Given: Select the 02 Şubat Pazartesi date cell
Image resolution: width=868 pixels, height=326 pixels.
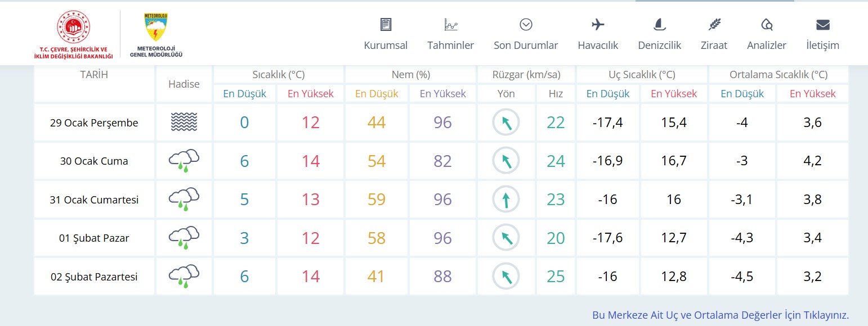Looking at the screenshot, I should (94, 277).
